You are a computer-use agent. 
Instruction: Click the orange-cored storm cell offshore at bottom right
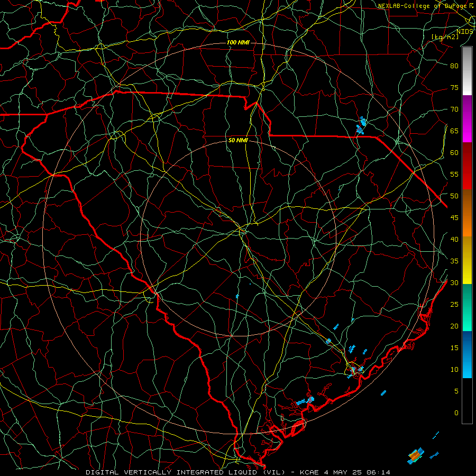pos(416,456)
